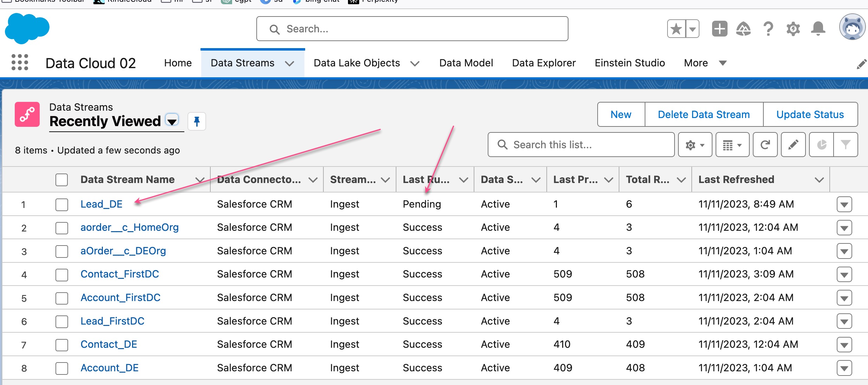The height and width of the screenshot is (385, 868).
Task: Check the Contact_FirstDC row checkbox
Action: coord(61,275)
